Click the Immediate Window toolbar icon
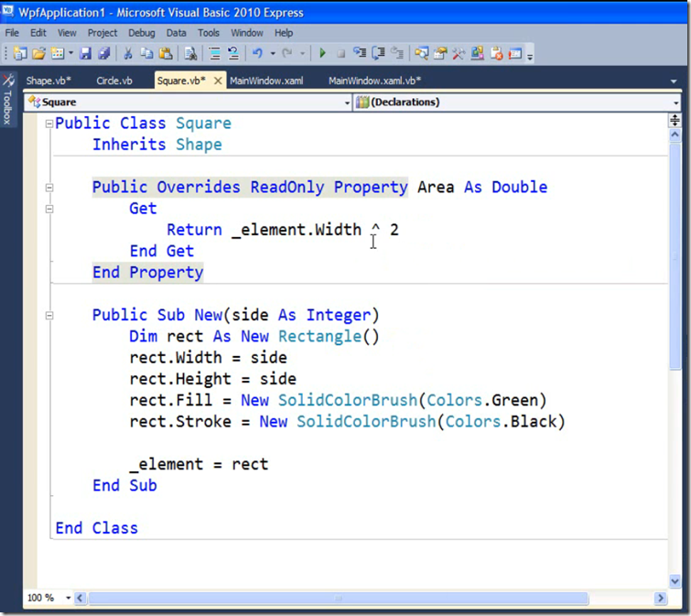 pyautogui.click(x=514, y=53)
